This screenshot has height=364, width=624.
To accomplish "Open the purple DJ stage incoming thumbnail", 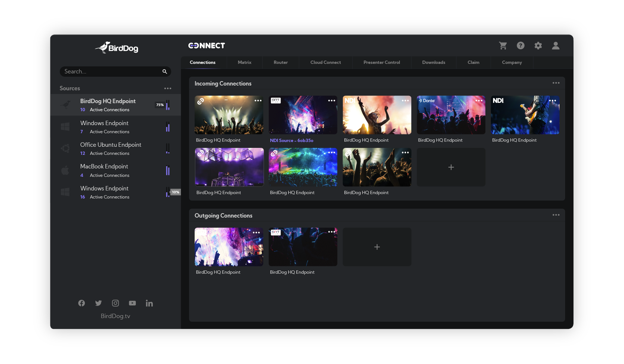I will point(229,167).
